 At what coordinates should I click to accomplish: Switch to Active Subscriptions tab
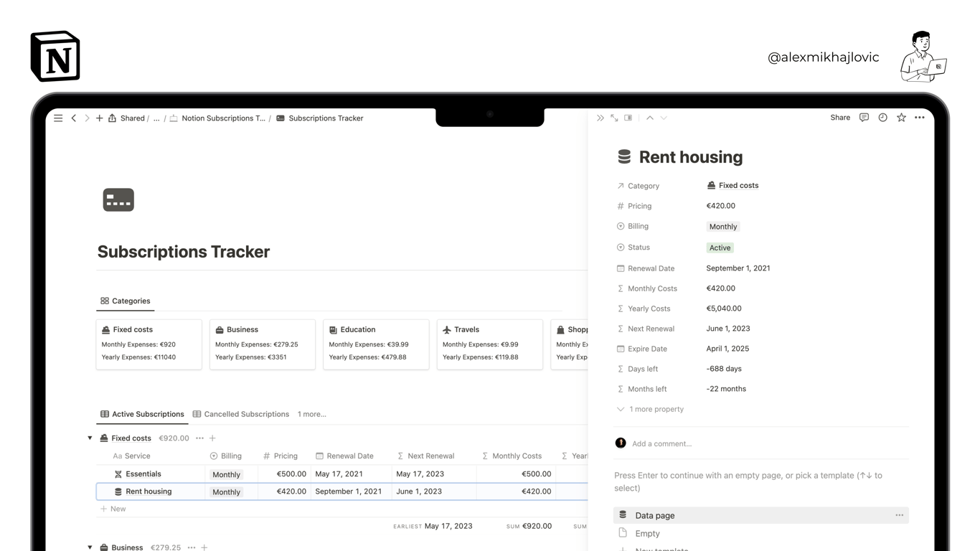pos(142,415)
